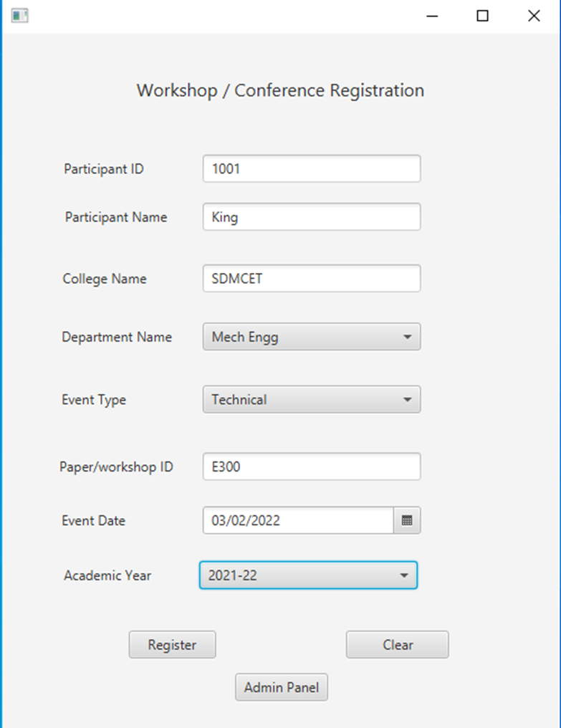Clear the form using the Clear button

tap(397, 644)
